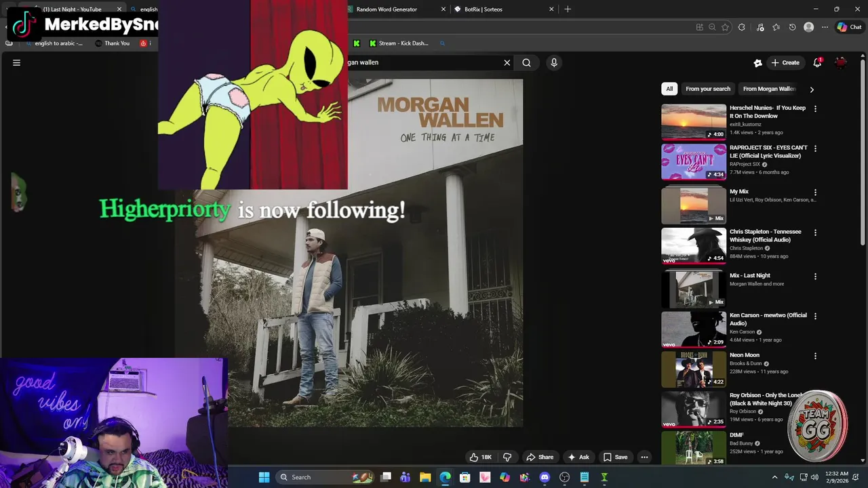Click the zoom out magnifier in address bar
This screenshot has height=488, width=868.
point(712,27)
